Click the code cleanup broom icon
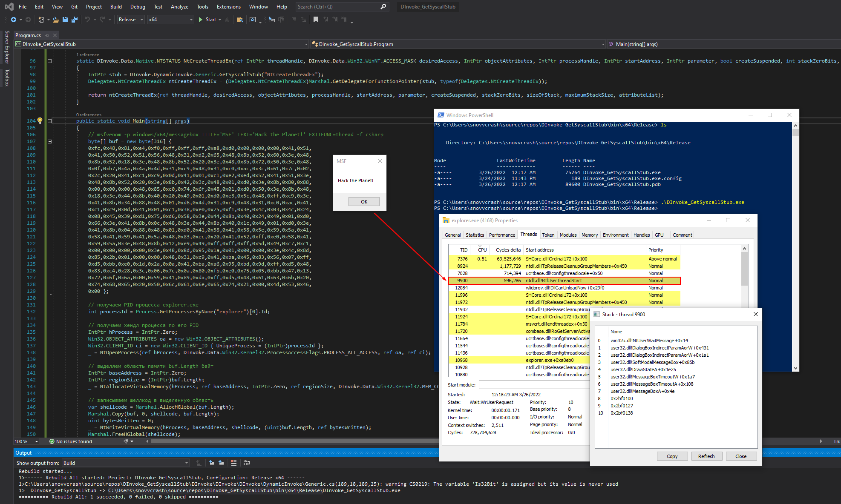This screenshot has width=841, height=504. coord(126,441)
